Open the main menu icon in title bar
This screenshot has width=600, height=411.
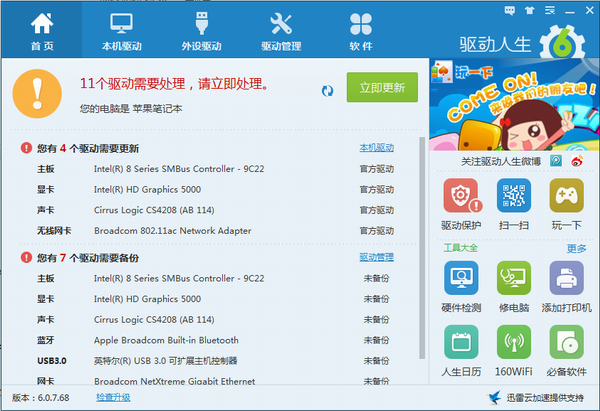[x=550, y=10]
